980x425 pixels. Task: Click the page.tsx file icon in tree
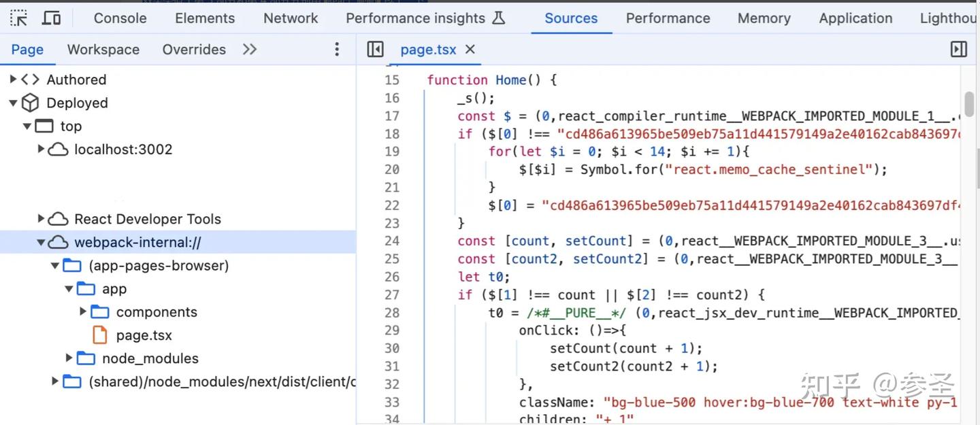pyautogui.click(x=99, y=335)
